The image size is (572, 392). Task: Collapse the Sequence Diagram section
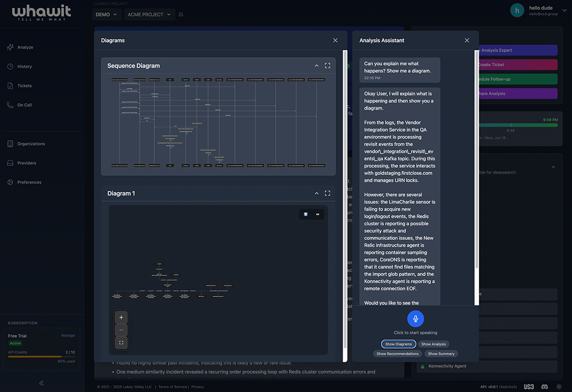(316, 66)
